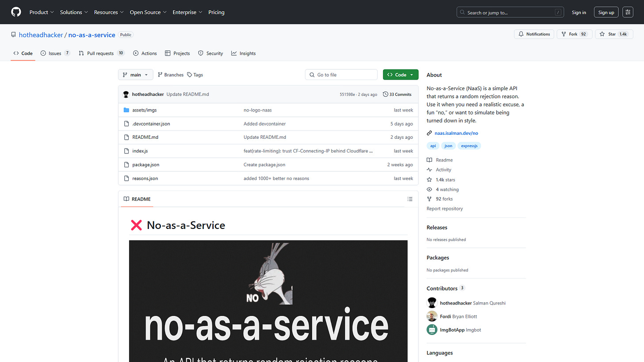Switch to the Actions tab

[x=145, y=53]
